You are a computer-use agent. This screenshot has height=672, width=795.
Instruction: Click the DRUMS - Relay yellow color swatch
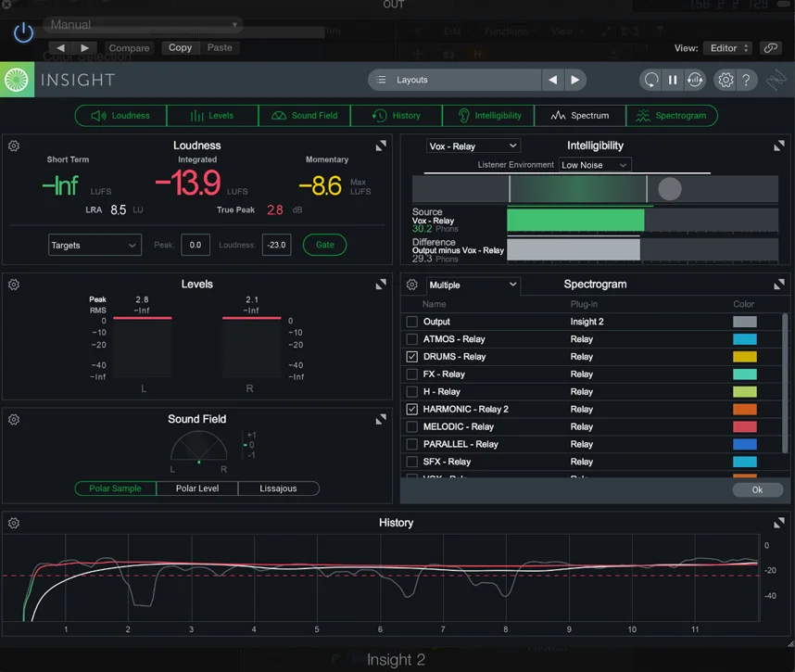coord(745,357)
